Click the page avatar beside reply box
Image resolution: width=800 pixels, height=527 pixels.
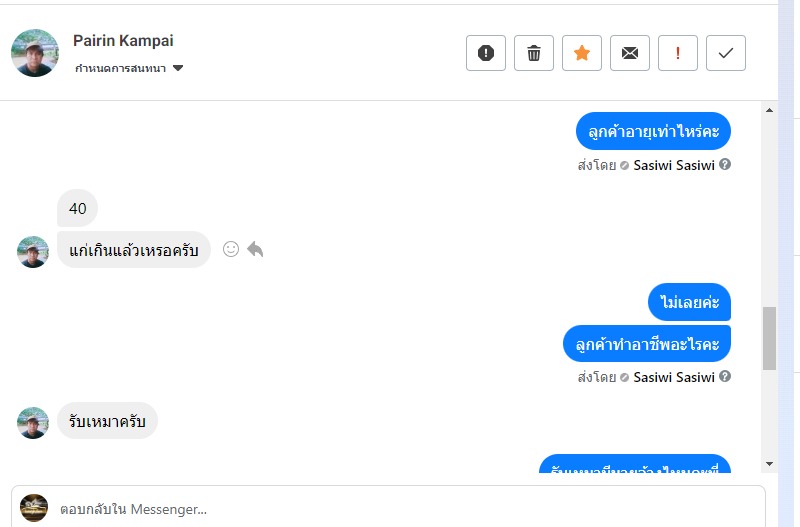click(x=34, y=508)
